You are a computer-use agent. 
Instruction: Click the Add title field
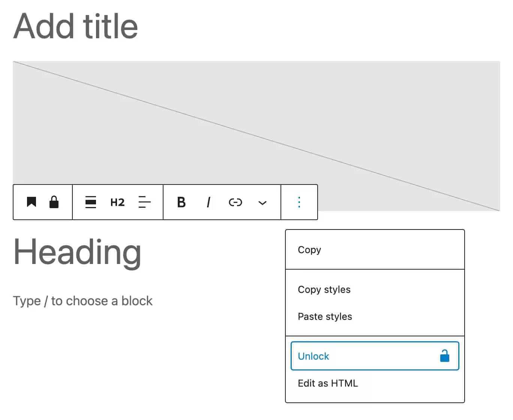(x=76, y=26)
